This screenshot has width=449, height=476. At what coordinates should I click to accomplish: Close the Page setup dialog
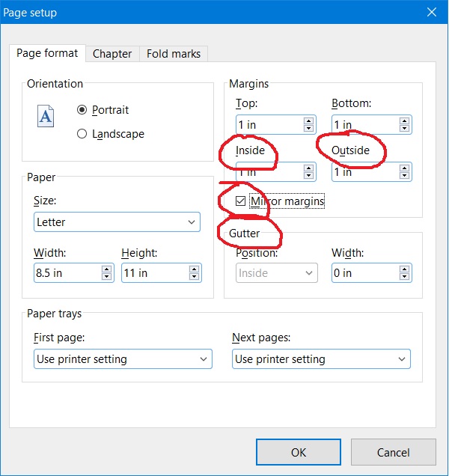pyautogui.click(x=431, y=12)
